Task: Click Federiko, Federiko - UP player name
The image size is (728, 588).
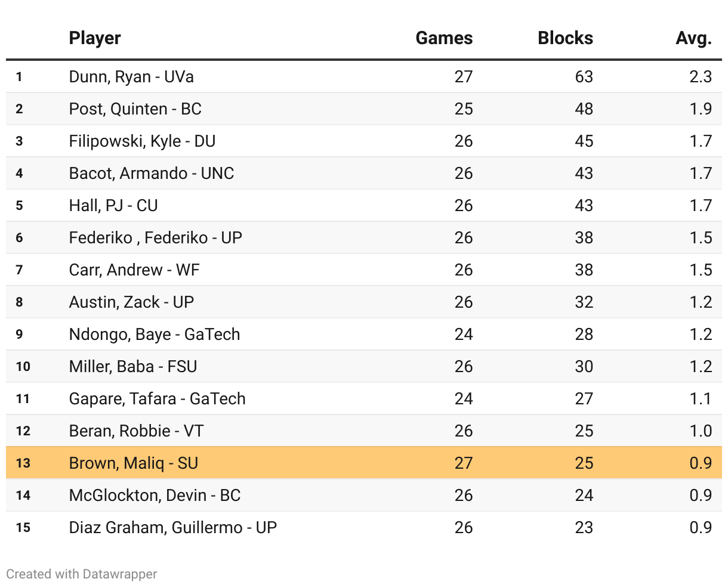Action: 156,238
